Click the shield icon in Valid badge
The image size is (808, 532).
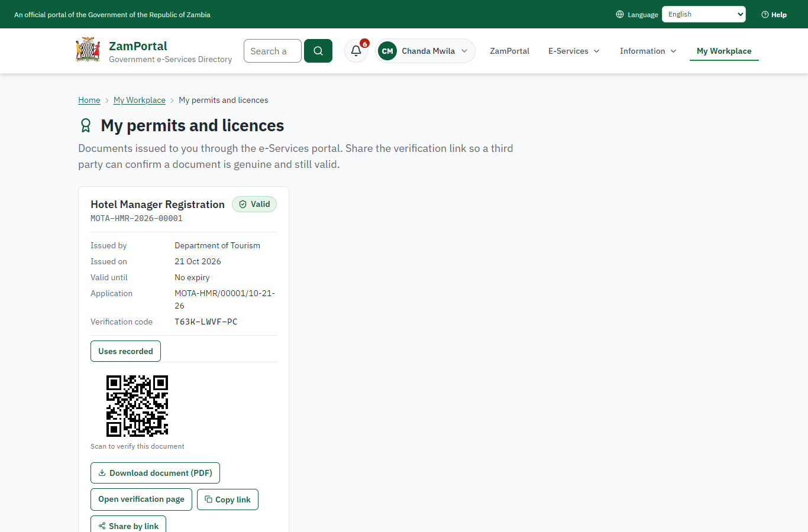pos(243,205)
